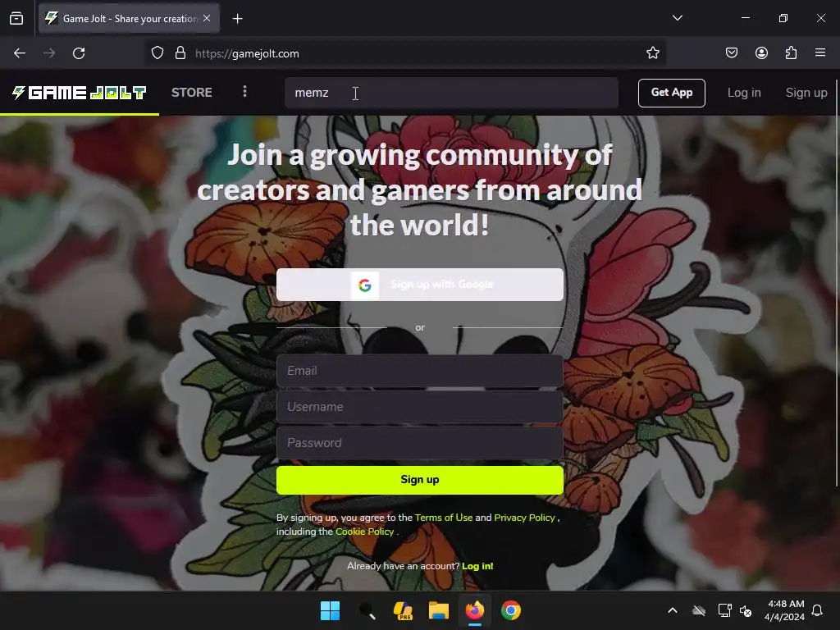This screenshot has height=630, width=840.
Task: Open the PRE-badged app on the taskbar
Action: pos(403,610)
